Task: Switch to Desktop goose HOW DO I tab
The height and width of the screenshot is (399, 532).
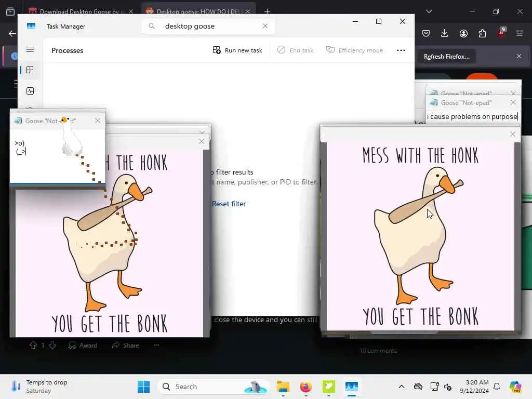Action: pos(198,11)
